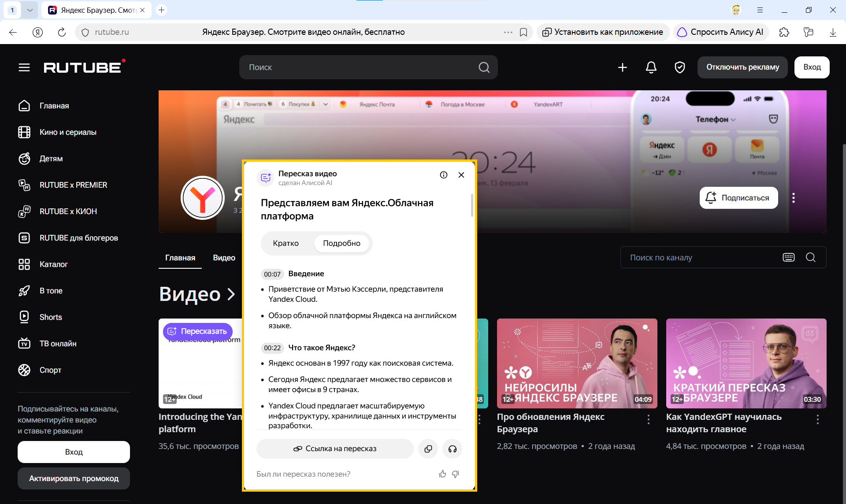Jump to 00:22 timestamp in retelling

click(x=272, y=348)
